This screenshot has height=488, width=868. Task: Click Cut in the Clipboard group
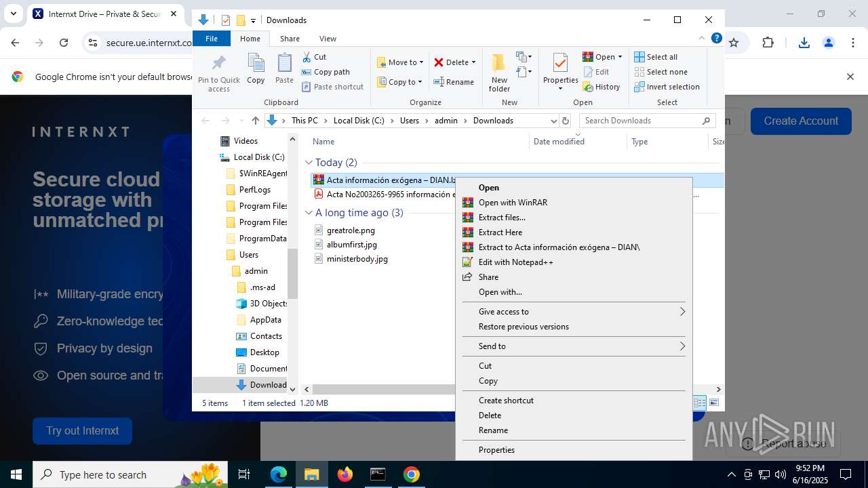pos(314,57)
